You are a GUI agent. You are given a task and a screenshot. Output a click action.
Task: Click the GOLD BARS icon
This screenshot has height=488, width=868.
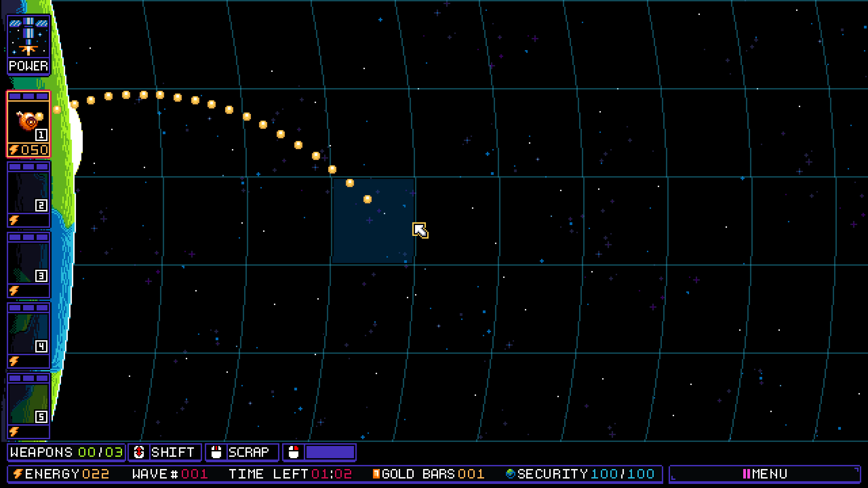[x=376, y=473]
